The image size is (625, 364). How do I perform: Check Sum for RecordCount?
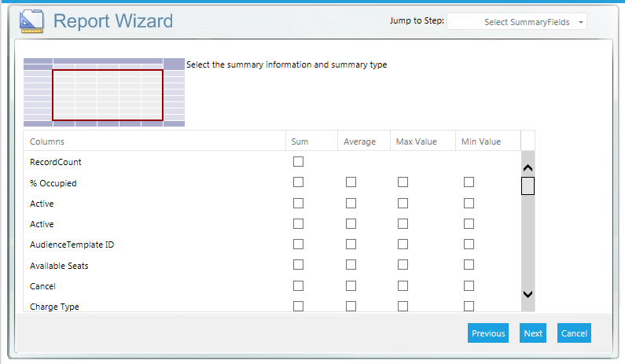click(x=298, y=162)
